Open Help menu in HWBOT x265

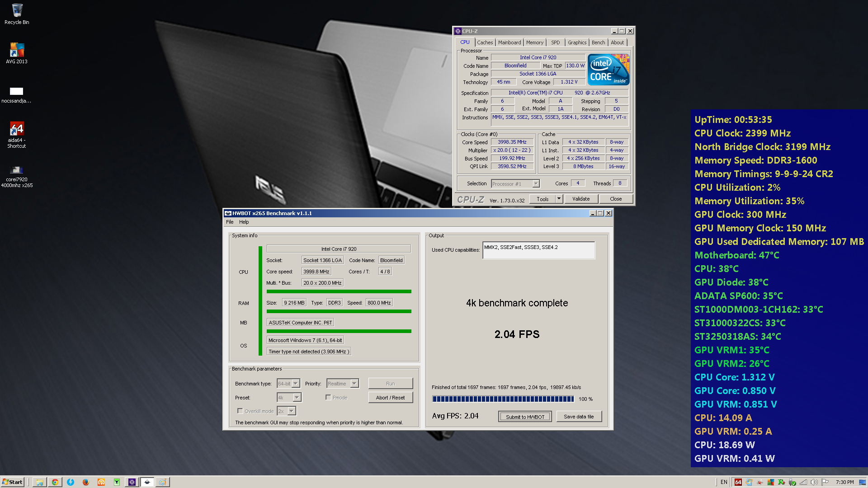(244, 222)
